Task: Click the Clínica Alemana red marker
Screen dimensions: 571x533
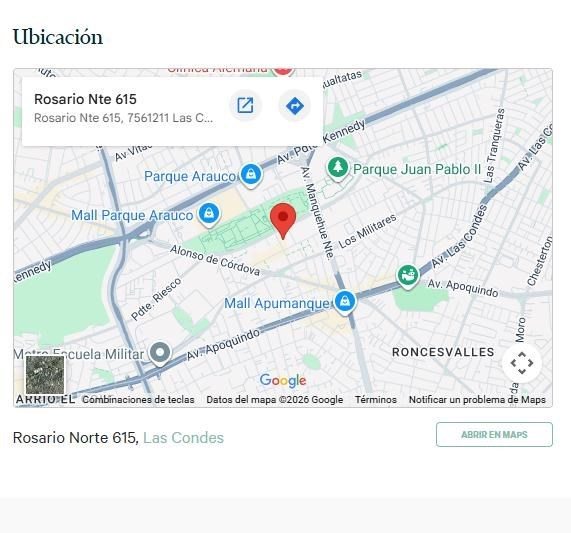Action: (x=283, y=71)
